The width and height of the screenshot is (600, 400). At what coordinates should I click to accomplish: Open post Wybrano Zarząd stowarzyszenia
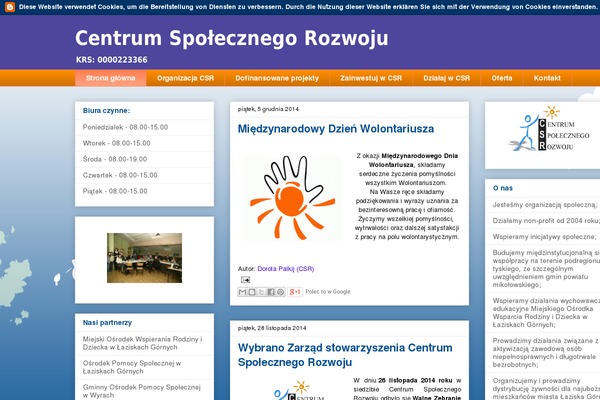coord(345,355)
